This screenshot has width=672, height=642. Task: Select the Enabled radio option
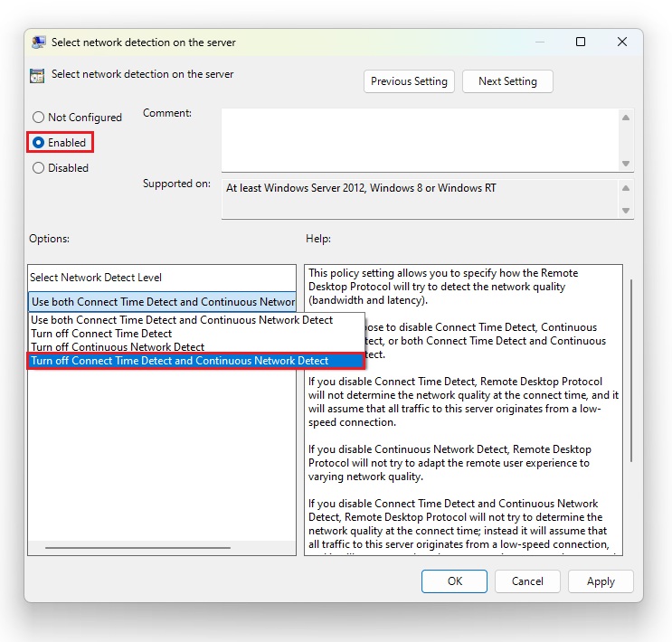pos(60,143)
